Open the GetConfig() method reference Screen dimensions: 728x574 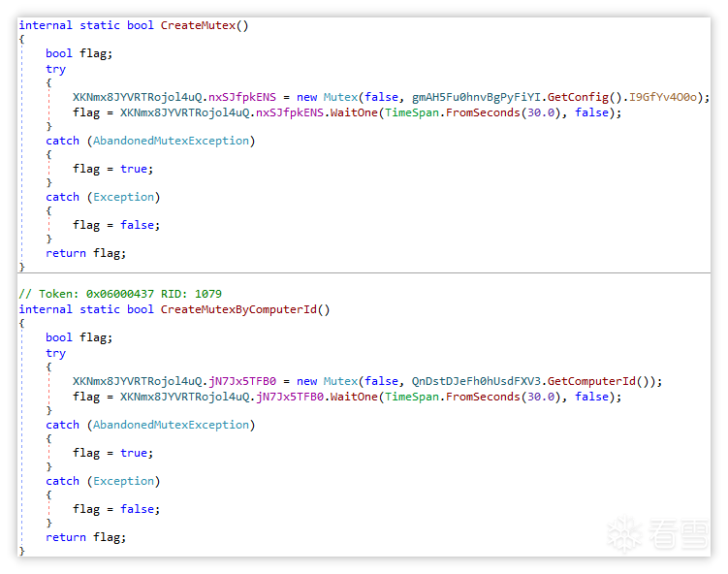pos(570,97)
